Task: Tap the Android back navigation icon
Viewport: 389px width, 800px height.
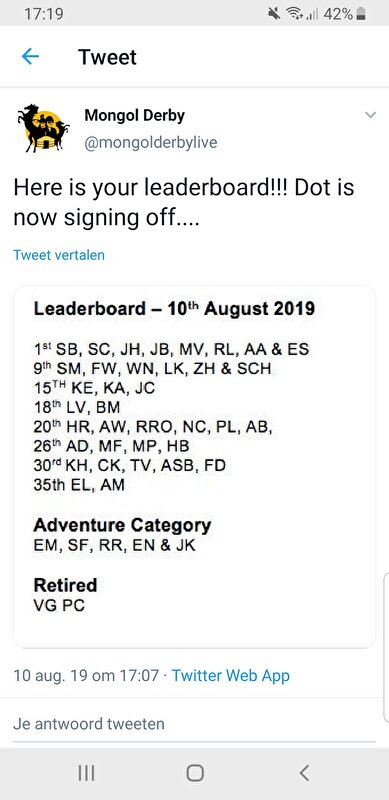Action: pos(304,773)
